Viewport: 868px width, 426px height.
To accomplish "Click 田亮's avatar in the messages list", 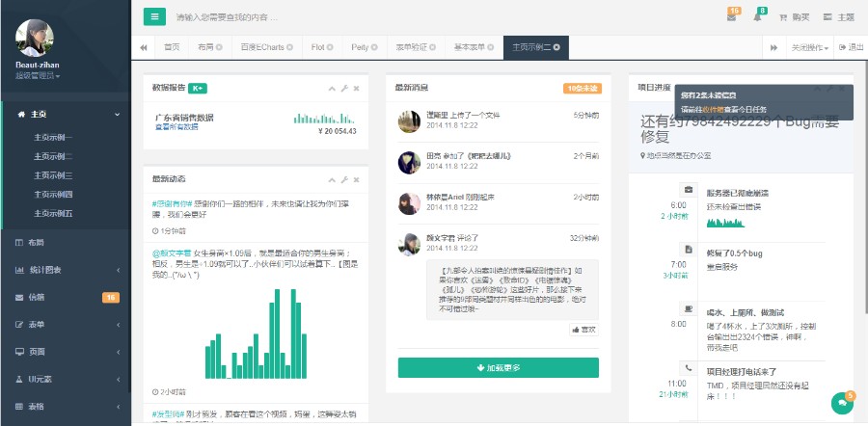I will pos(409,163).
